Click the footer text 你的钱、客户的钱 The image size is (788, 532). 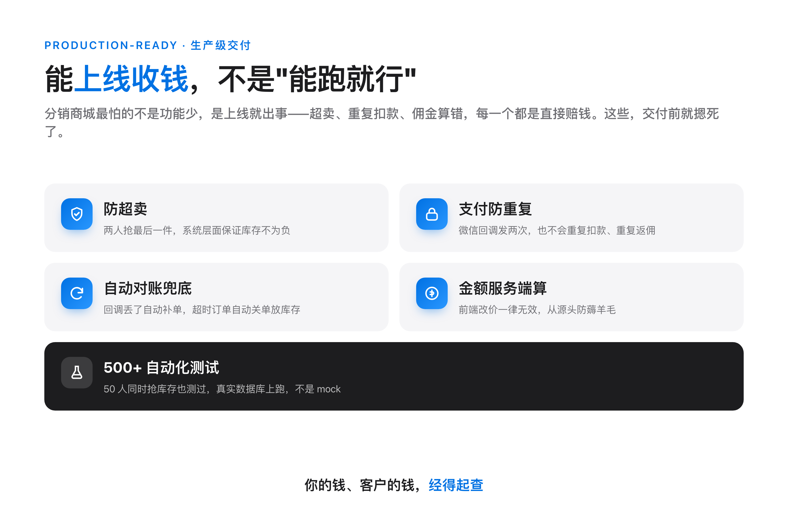(360, 485)
